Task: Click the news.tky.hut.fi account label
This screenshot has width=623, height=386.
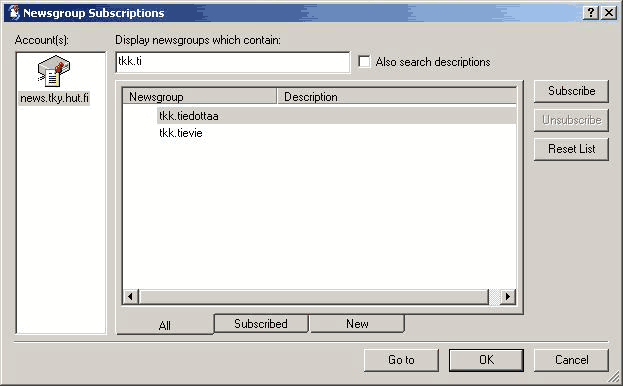Action: [54, 98]
